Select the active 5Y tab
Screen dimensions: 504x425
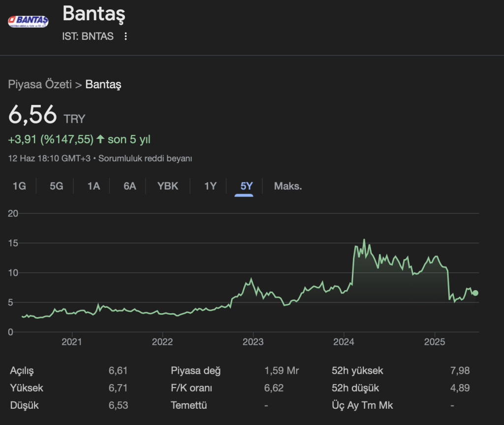point(246,186)
